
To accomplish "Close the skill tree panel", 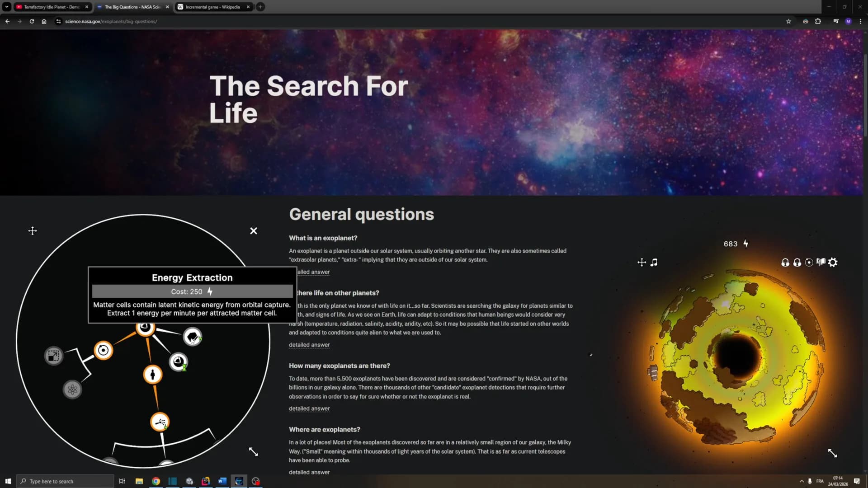I will 254,231.
